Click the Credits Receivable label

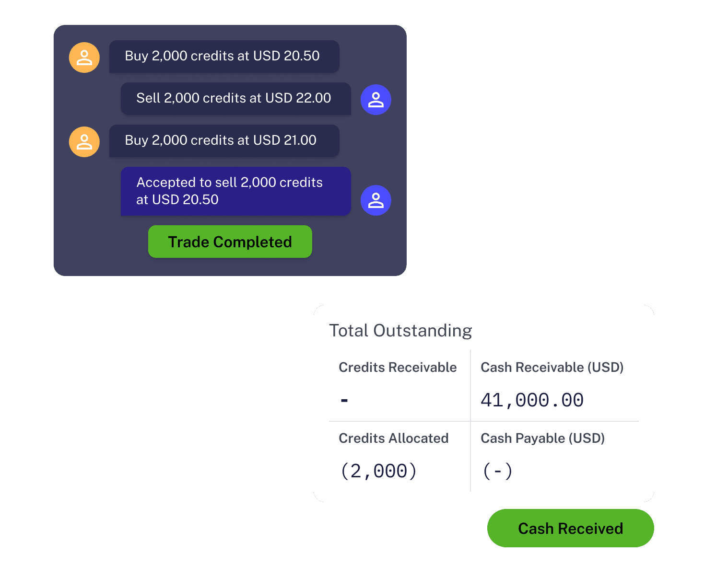tap(398, 368)
